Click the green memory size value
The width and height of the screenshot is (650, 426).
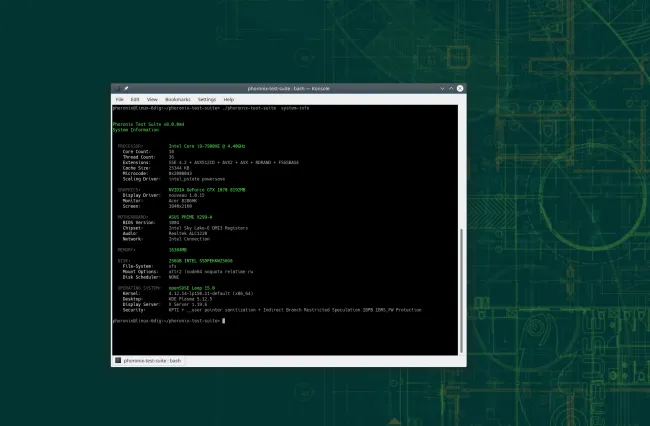coord(178,250)
